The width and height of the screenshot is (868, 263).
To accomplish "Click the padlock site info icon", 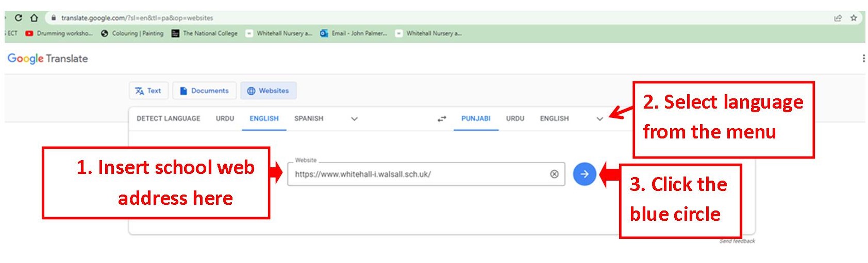I will click(53, 17).
